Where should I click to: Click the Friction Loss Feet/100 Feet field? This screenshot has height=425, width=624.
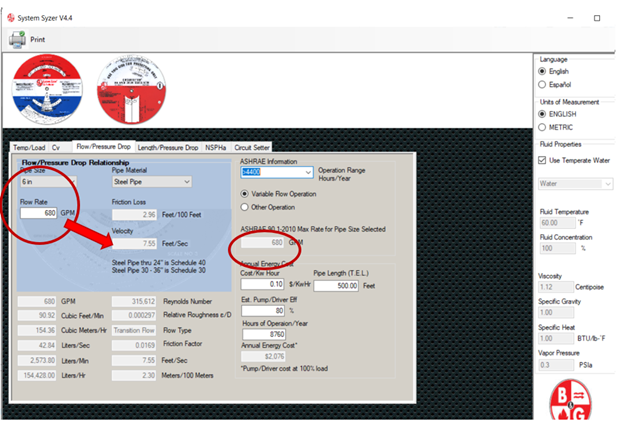pyautogui.click(x=135, y=214)
